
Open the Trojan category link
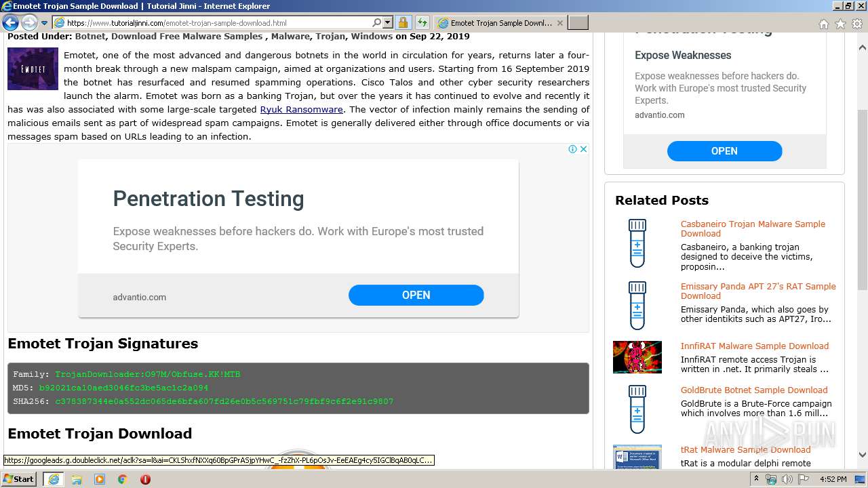[330, 36]
